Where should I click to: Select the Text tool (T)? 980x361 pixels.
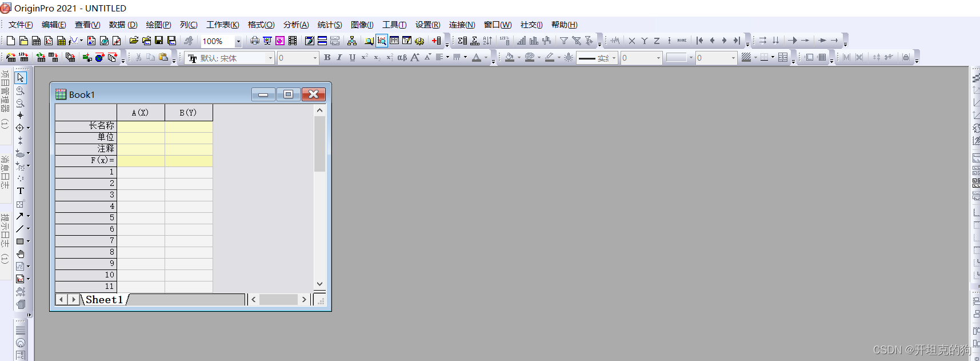coord(21,191)
